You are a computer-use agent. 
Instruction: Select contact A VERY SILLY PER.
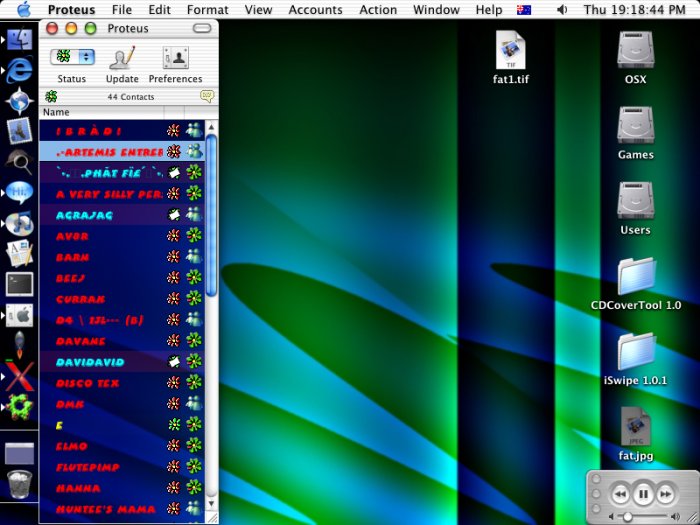(122, 194)
